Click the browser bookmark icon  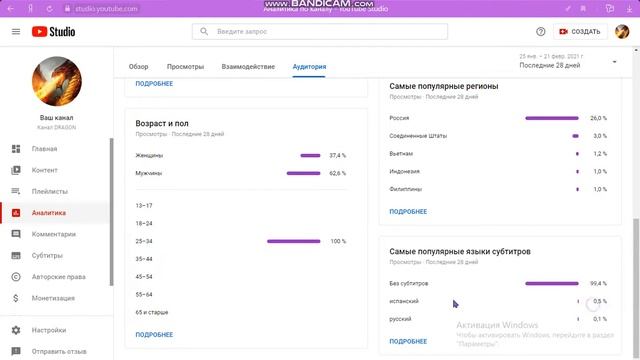pyautogui.click(x=583, y=9)
